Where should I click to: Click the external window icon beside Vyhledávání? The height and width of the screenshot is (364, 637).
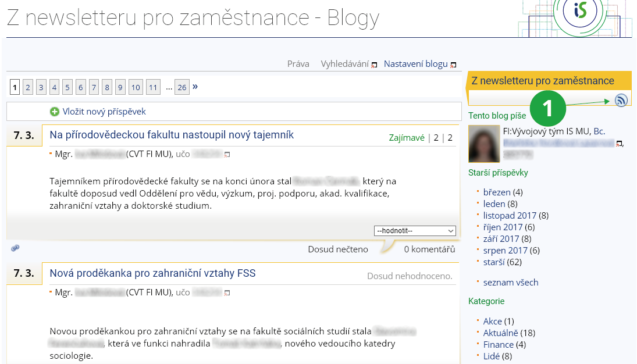374,65
